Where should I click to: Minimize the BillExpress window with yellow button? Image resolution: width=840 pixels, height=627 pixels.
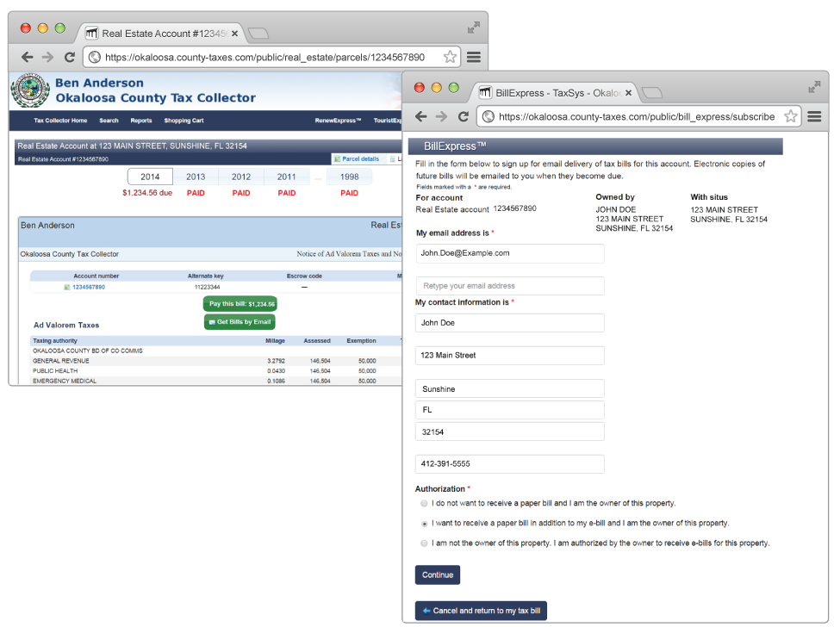tap(437, 87)
